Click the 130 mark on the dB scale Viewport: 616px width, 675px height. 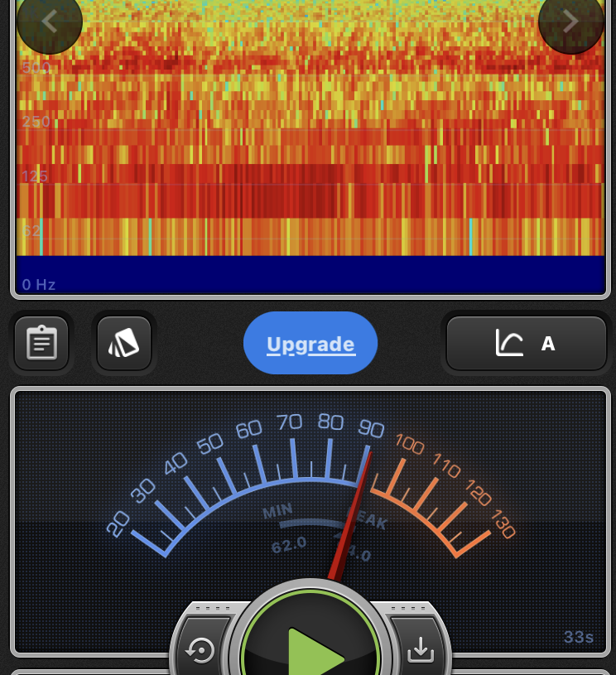[x=502, y=525]
